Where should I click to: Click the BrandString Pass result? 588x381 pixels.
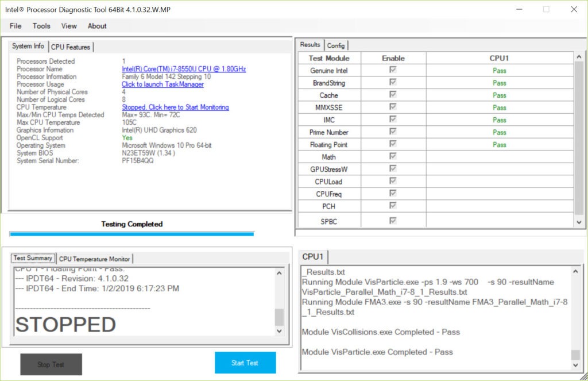(x=500, y=83)
